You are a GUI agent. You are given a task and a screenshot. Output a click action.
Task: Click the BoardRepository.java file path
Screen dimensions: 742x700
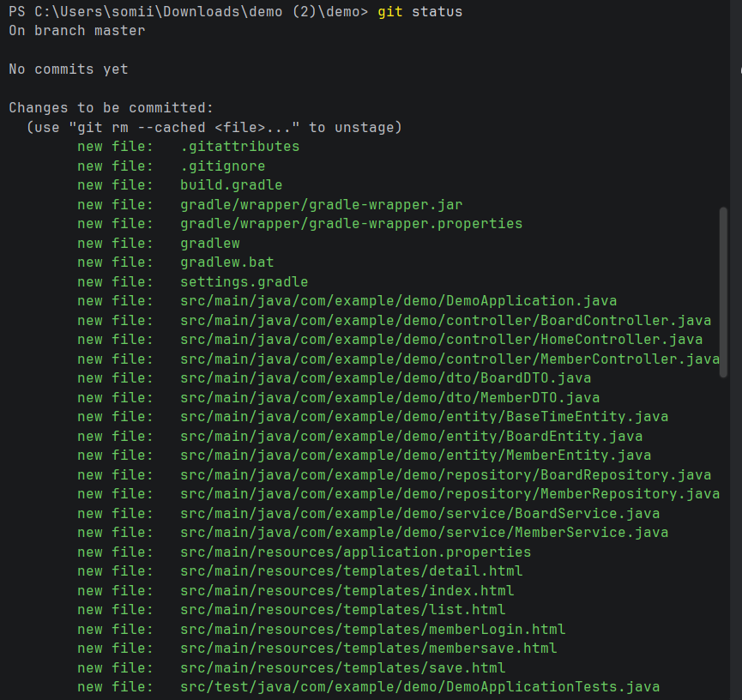[x=445, y=474]
